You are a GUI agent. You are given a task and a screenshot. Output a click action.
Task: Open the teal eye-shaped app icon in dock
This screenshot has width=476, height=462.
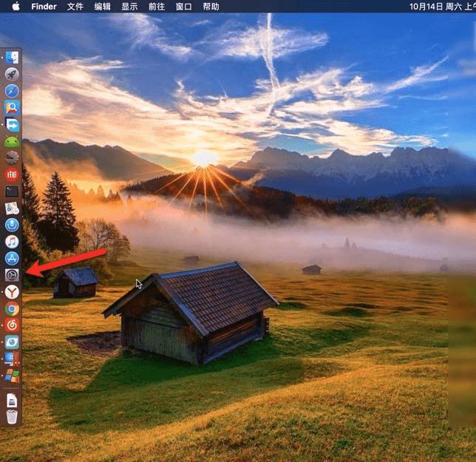tap(12, 342)
